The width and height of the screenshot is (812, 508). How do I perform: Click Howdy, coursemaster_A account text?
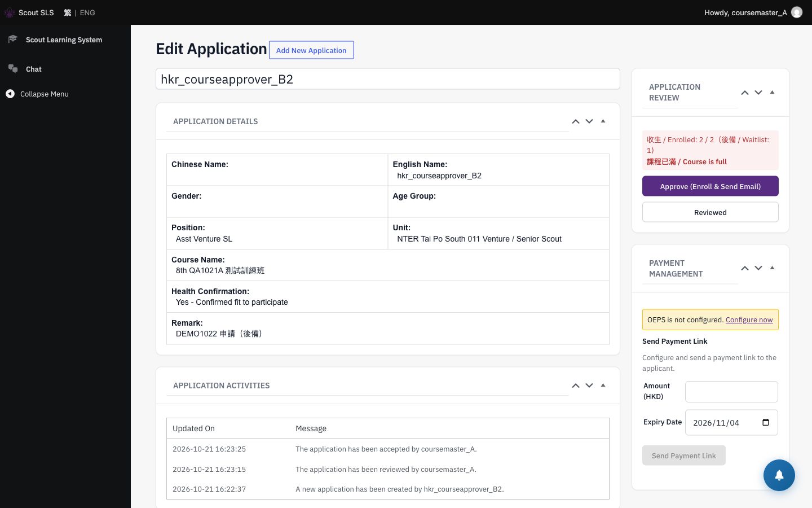[x=745, y=12]
